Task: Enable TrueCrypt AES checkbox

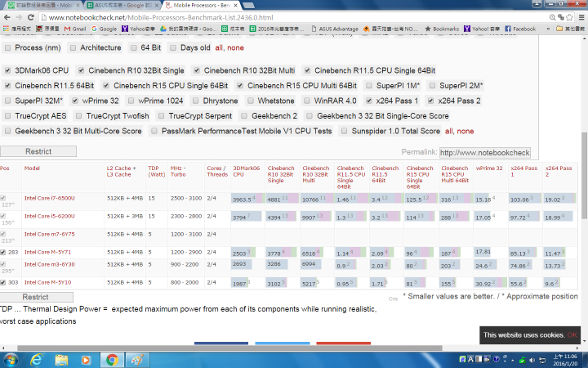Action: coord(7,115)
